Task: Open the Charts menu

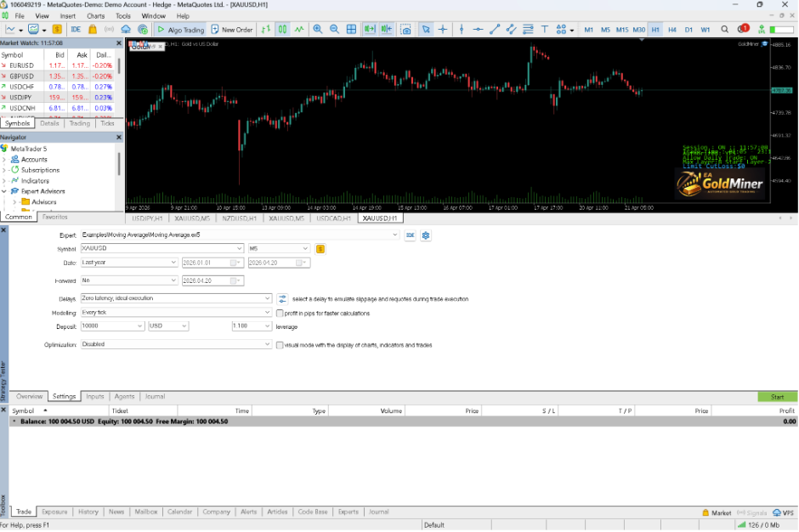Action: [95, 16]
